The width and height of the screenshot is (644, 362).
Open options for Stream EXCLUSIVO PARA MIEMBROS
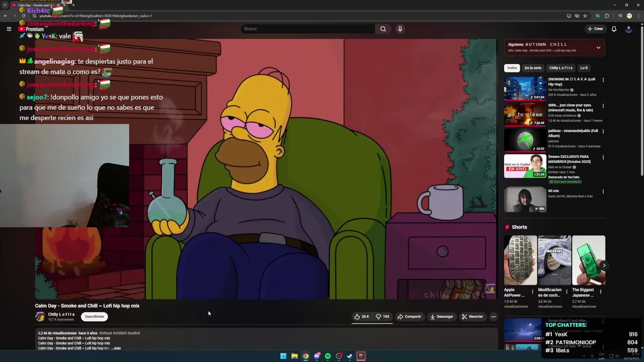pyautogui.click(x=603, y=157)
